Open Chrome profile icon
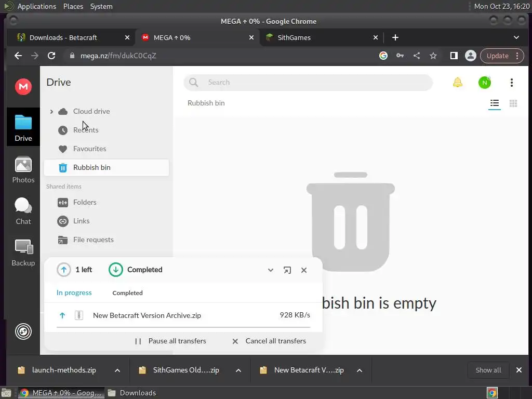Viewport: 532px width, 399px height. 470,56
